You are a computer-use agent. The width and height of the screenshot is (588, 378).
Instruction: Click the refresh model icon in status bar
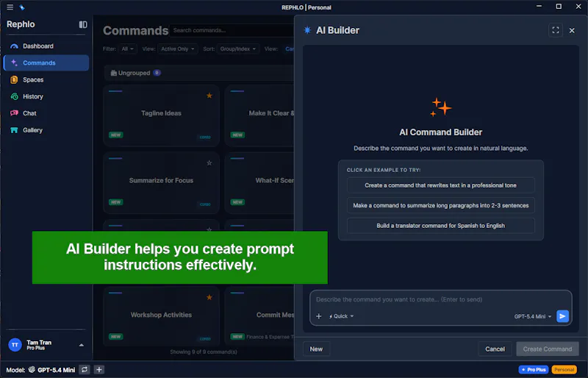[85, 370]
